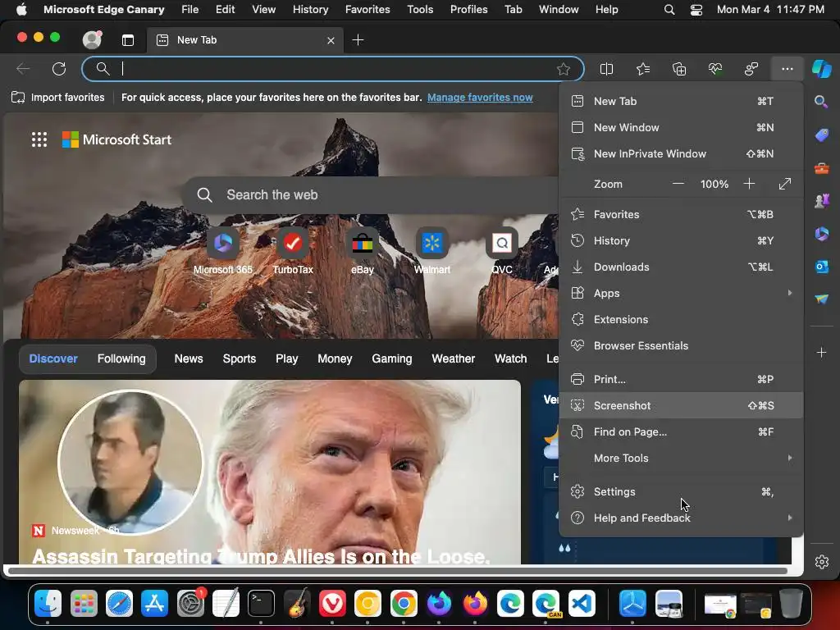
Task: Open the split screen toolbar icon
Action: tap(606, 69)
